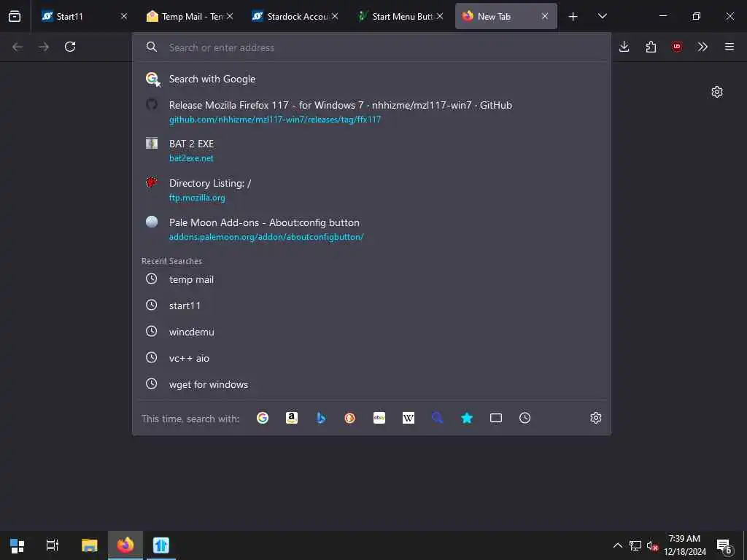The image size is (747, 560).
Task: Select recent search 'vc++ aio'
Action: tap(371, 358)
